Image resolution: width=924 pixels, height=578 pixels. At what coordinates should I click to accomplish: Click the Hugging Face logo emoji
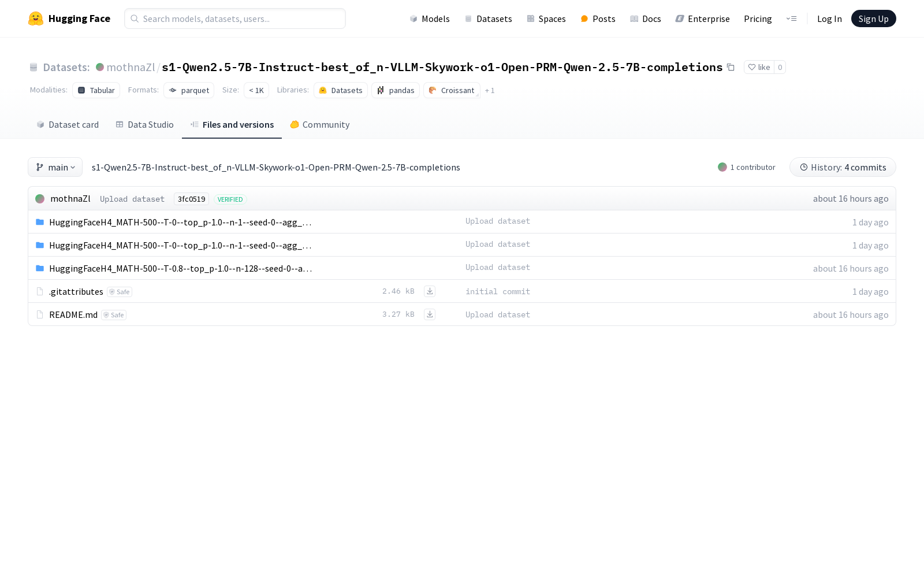pos(36,18)
